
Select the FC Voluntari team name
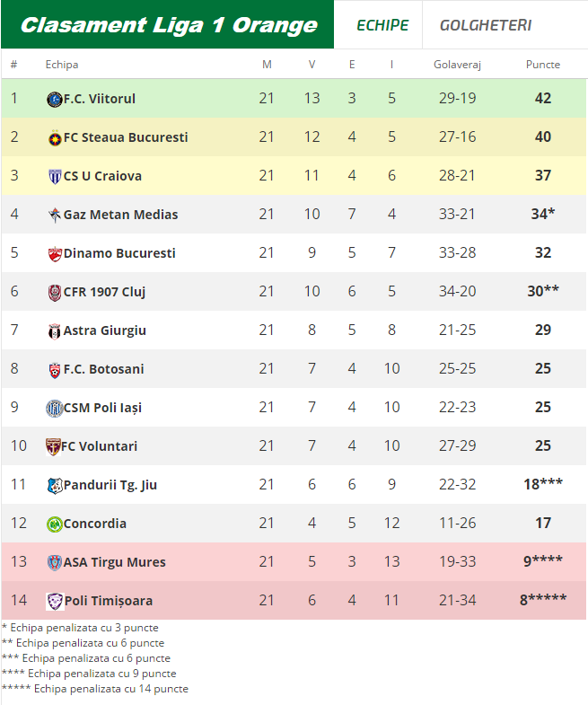[101, 446]
